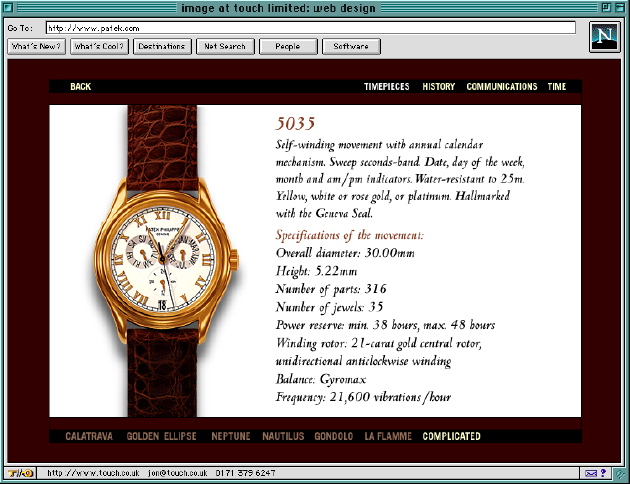Click the 5035 model heading
The height and width of the screenshot is (484, 630).
295,123
